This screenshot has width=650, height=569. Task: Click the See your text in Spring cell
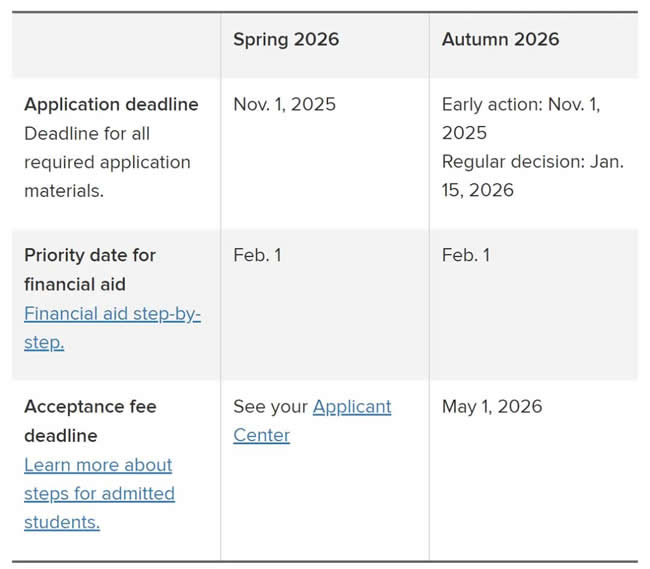click(x=270, y=407)
